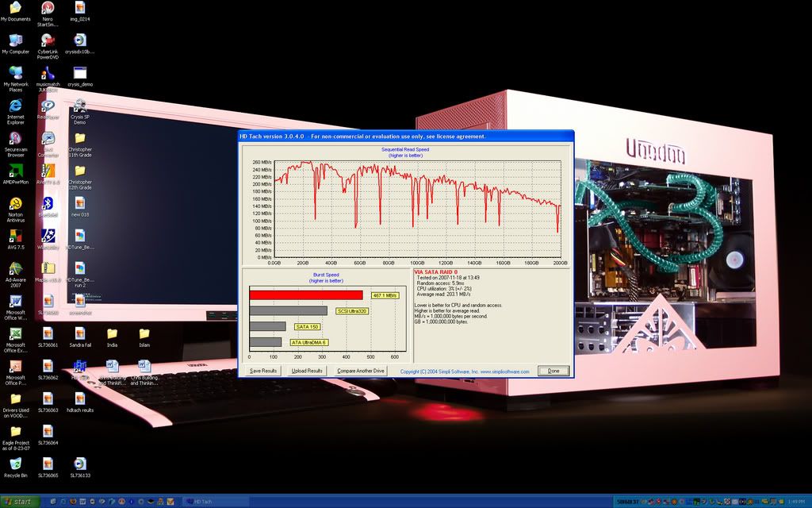Select the SL736063 image file
The image size is (812, 508).
coord(48,402)
